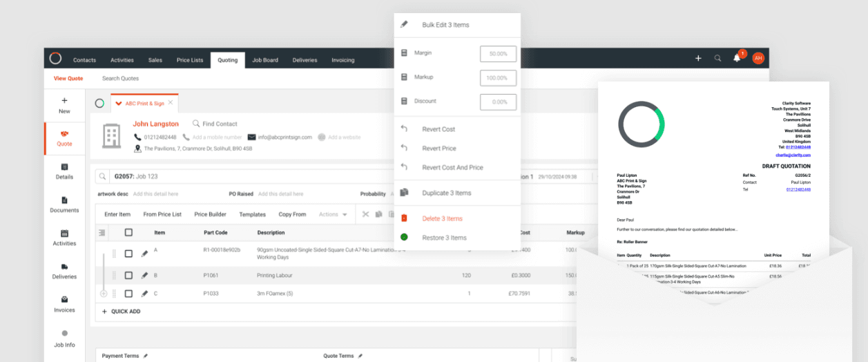Screen dimensions: 868x362
Task: Open the notifications bell
Action: coord(737,59)
